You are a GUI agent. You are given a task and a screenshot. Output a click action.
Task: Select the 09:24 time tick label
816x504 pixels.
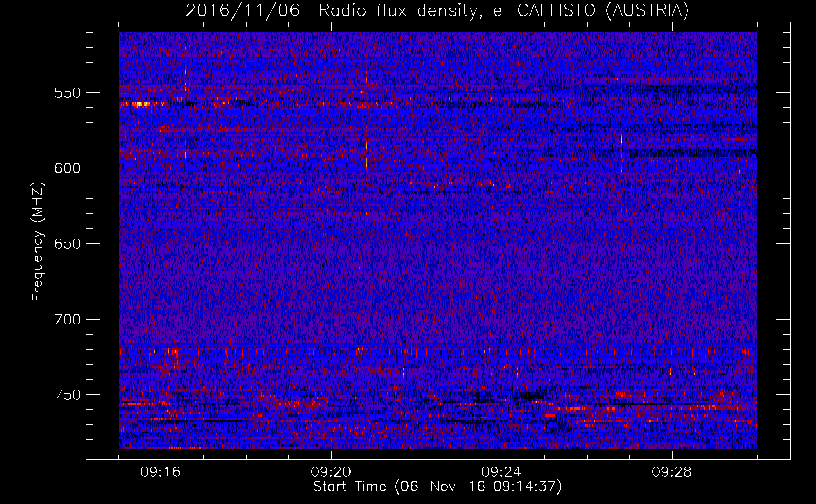[x=501, y=472]
